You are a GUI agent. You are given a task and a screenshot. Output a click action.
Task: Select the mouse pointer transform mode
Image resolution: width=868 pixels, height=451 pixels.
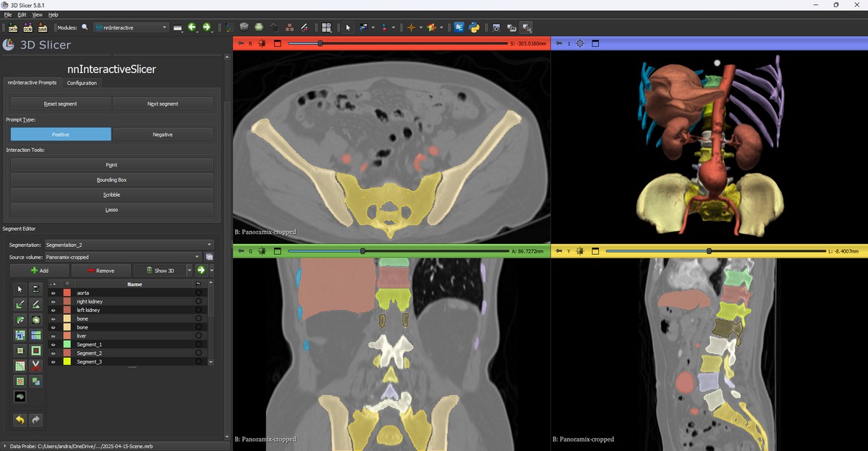click(x=348, y=28)
